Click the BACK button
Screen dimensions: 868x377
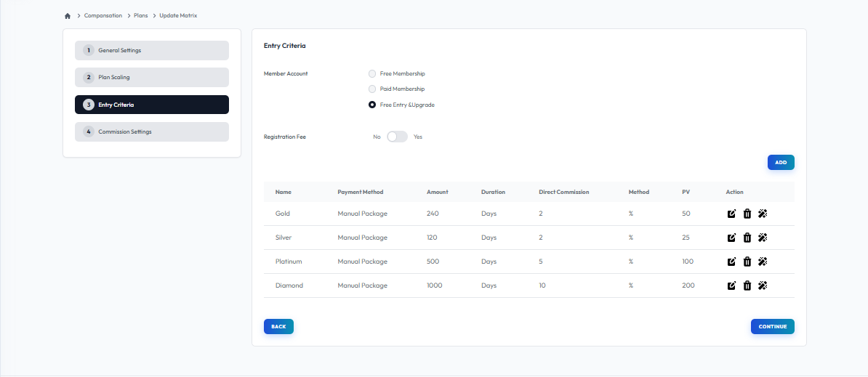pos(278,327)
